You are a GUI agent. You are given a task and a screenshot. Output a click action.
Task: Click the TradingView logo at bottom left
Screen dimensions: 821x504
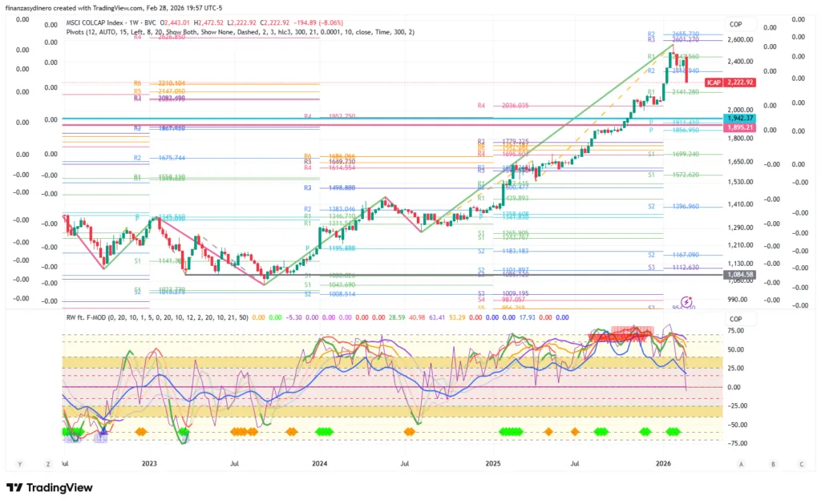point(50,488)
